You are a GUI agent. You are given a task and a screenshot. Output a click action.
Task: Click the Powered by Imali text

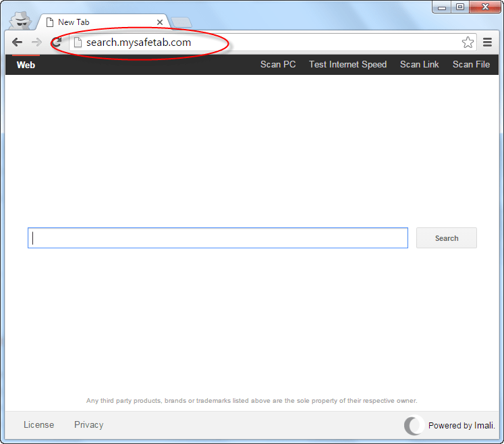(x=461, y=425)
